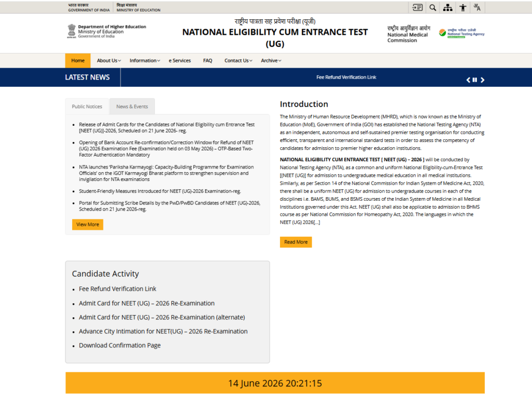Expand the Information dropdown menu
This screenshot has width=532, height=401.
tap(145, 60)
